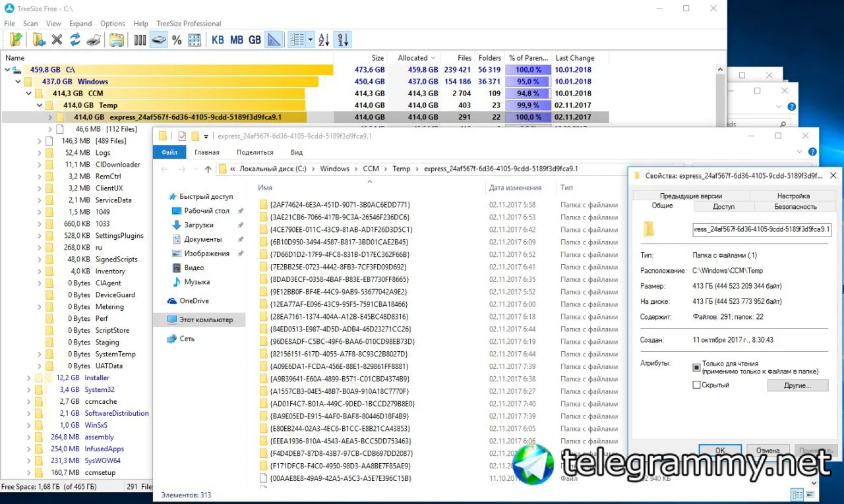Show sizes in MB
The height and width of the screenshot is (504, 844).
(x=236, y=40)
